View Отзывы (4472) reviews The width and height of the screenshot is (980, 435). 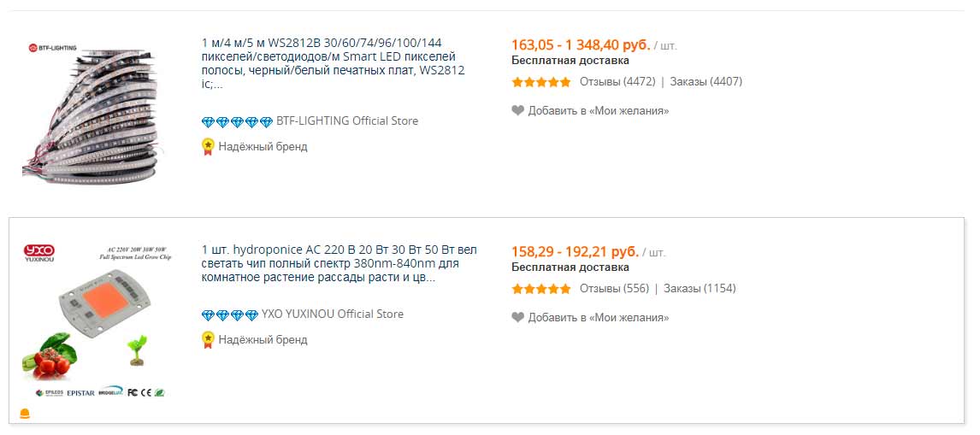pos(617,82)
